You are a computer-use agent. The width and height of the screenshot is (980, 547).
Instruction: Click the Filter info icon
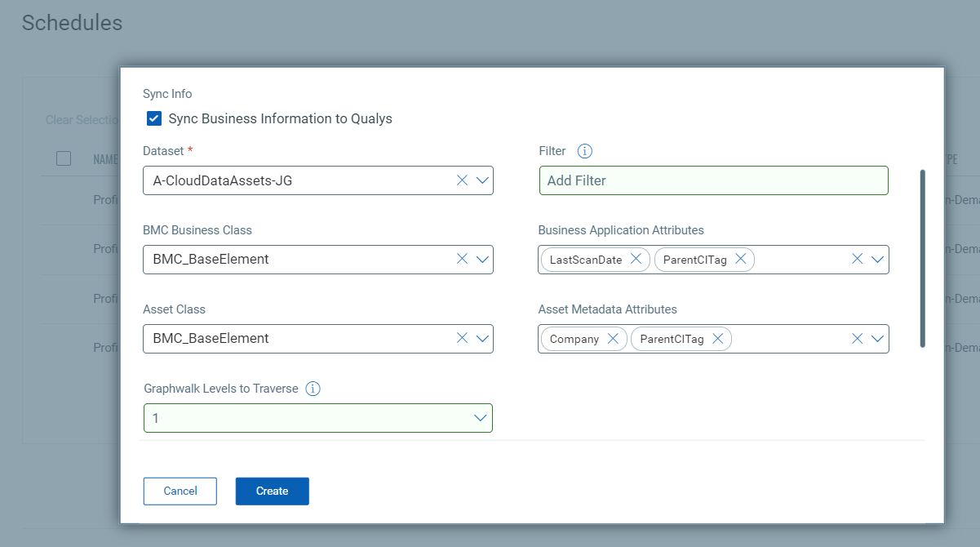[584, 151]
